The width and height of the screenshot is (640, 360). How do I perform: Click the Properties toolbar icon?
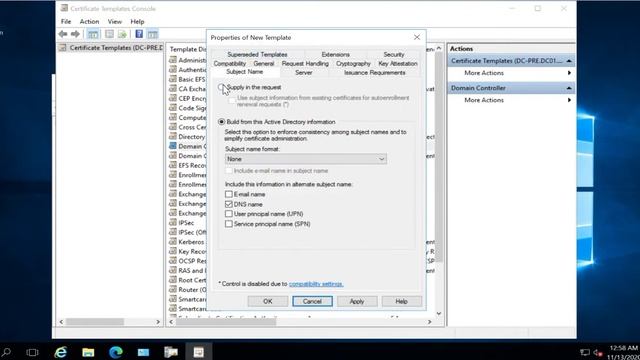[109, 34]
